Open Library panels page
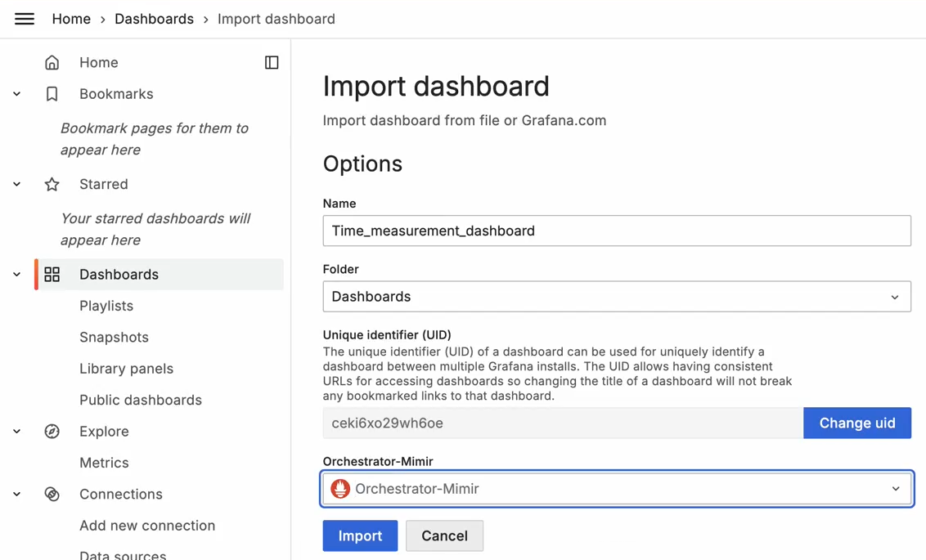Viewport: 926px width, 560px height. 126,369
